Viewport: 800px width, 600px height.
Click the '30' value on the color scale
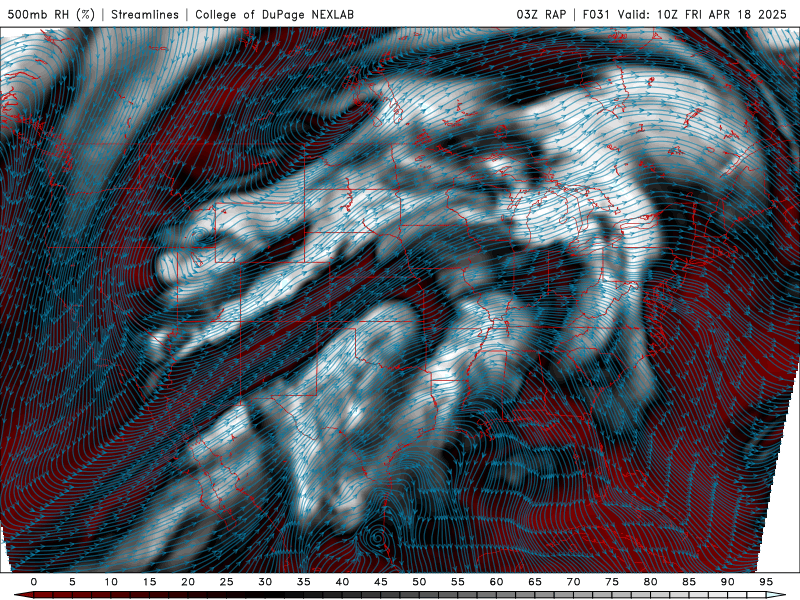(265, 582)
